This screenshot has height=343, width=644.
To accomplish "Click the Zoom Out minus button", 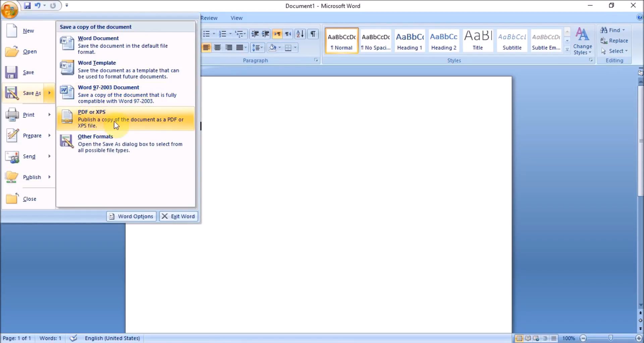I will pos(583,338).
